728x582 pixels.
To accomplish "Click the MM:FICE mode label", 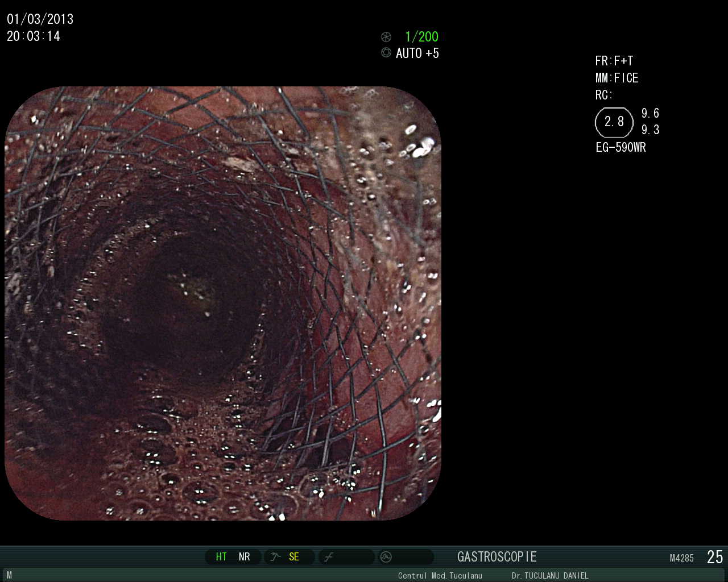I will (617, 78).
